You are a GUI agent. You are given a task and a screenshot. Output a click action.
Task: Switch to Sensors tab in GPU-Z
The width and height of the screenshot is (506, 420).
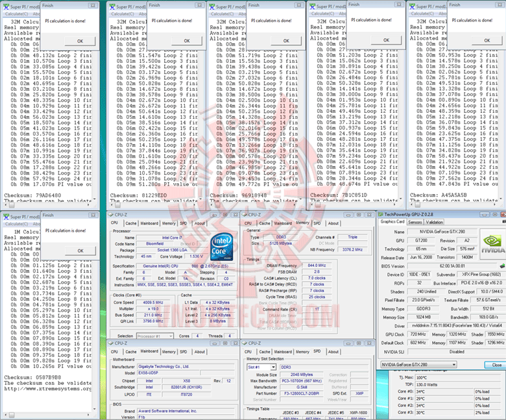click(x=415, y=222)
